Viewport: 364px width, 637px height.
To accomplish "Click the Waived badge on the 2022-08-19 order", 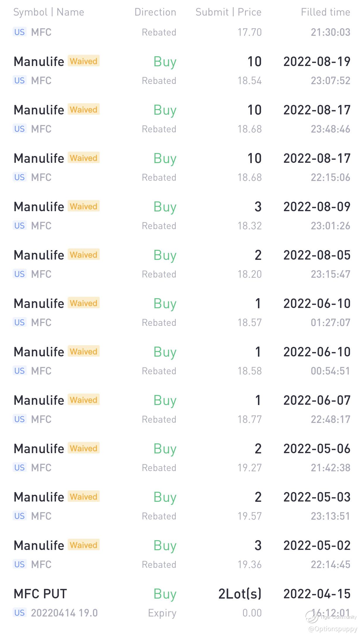I will [x=84, y=61].
